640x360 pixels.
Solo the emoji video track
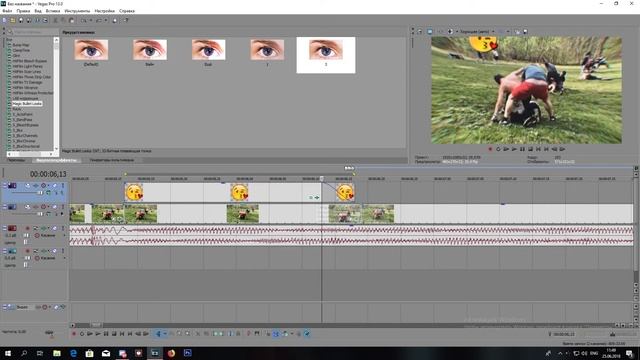pos(63,186)
